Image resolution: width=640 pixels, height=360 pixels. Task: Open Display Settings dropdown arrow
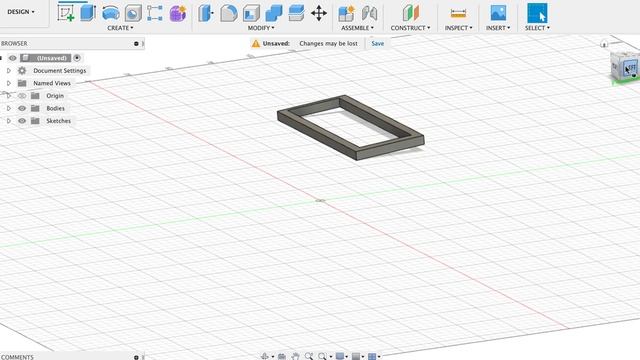tap(347, 357)
